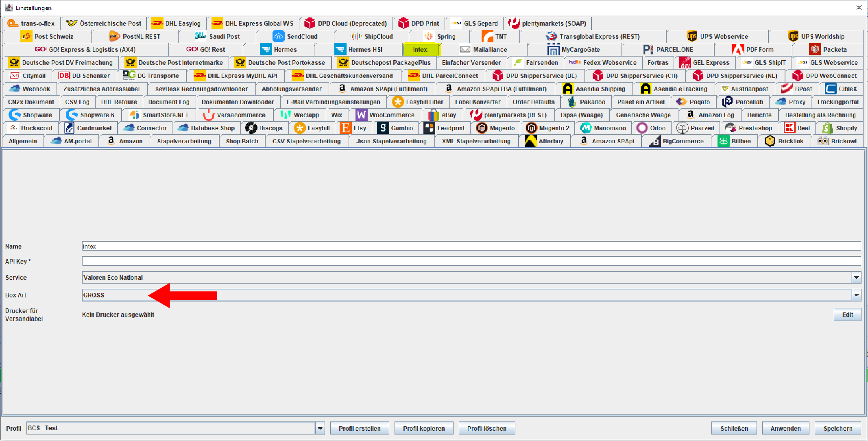Click the Asendia Shipping yellow icon
This screenshot has width=868, height=441.
pyautogui.click(x=567, y=89)
